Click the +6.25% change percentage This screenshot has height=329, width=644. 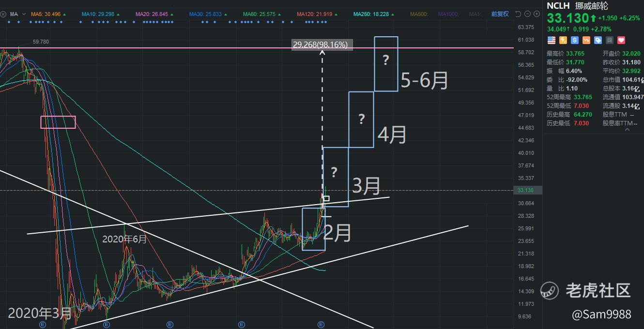click(629, 18)
